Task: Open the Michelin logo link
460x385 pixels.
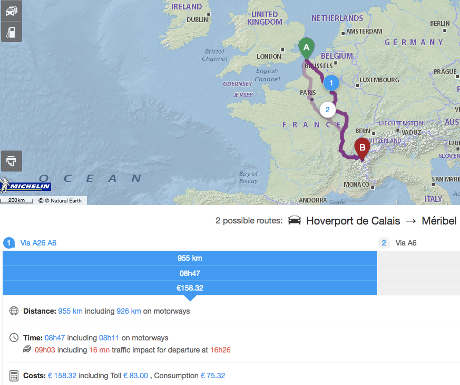Action: 25,185
